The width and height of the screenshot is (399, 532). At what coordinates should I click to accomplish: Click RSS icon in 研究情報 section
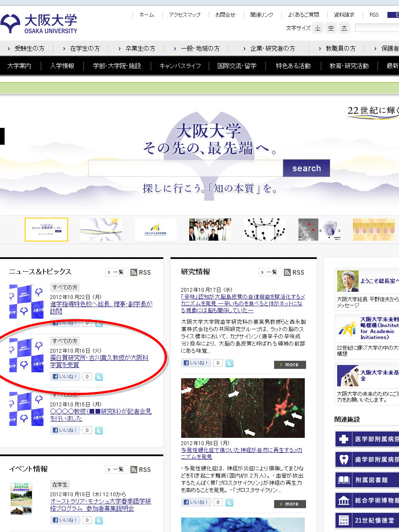287,273
